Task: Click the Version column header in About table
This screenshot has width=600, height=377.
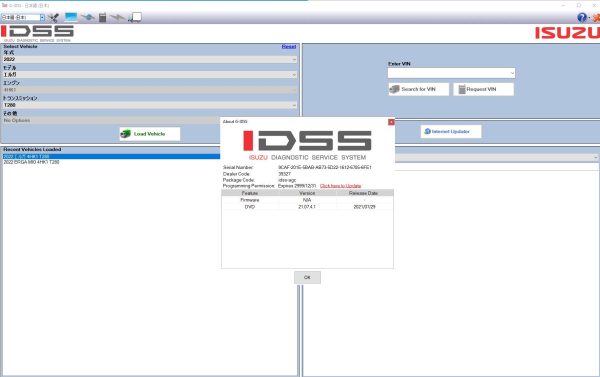Action: tap(307, 193)
